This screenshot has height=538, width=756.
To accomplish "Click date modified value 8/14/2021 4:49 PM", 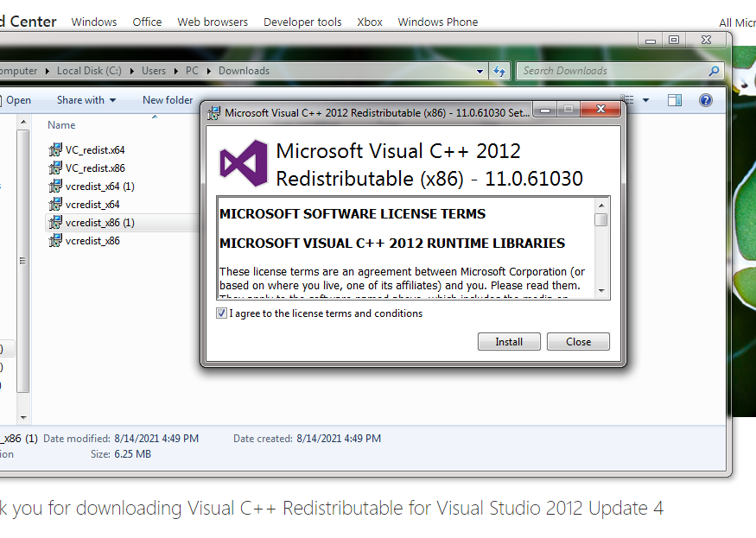I will pos(156,439).
